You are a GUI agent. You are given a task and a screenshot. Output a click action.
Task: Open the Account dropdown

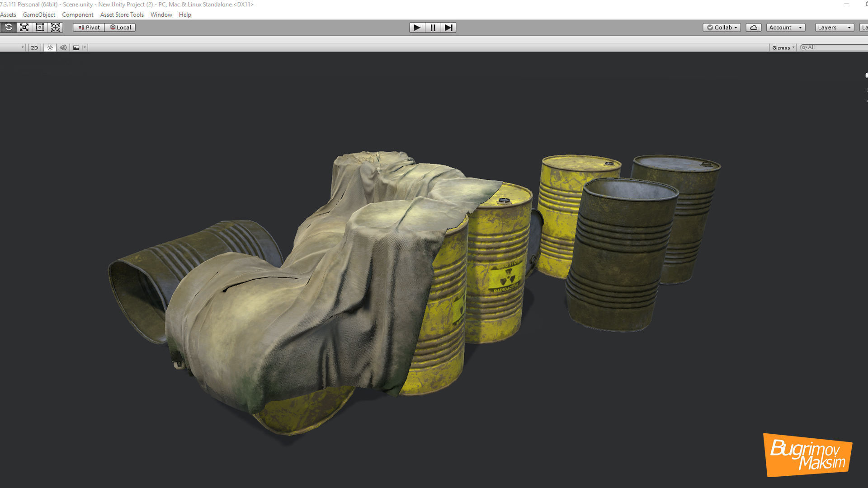(786, 28)
